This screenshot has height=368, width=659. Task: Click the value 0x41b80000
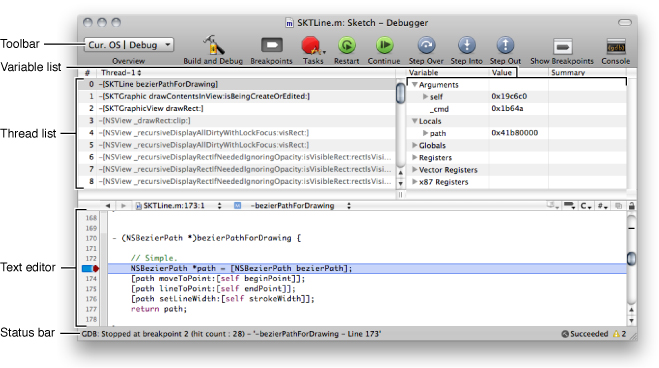pyautogui.click(x=514, y=133)
